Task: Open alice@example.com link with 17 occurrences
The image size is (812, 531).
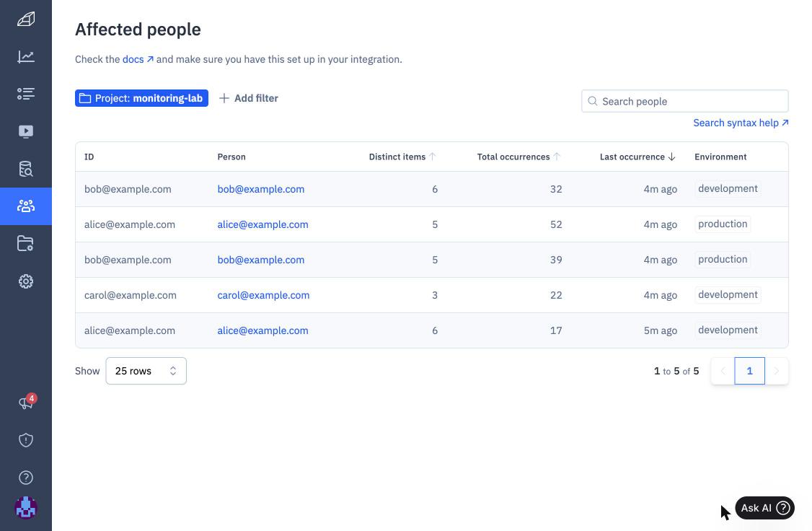Action: click(x=262, y=330)
